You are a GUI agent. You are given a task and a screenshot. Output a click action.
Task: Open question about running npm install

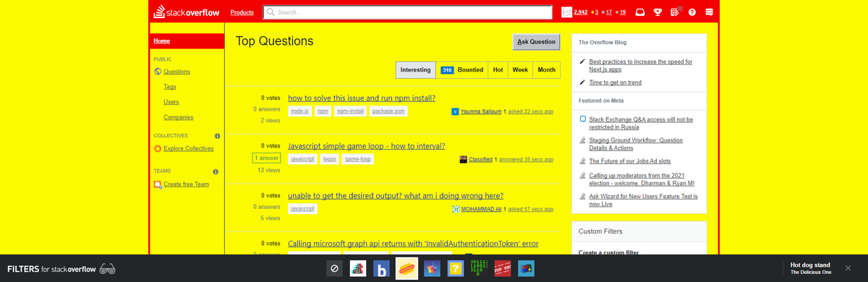pyautogui.click(x=362, y=98)
